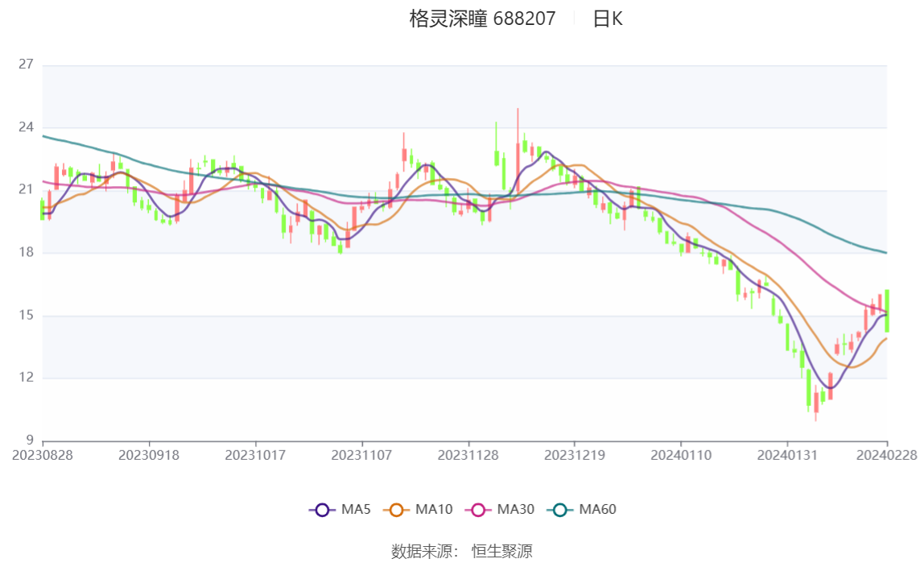Image resolution: width=924 pixels, height=563 pixels.
Task: Hide the MA5 line via its label
Action: pyautogui.click(x=355, y=509)
